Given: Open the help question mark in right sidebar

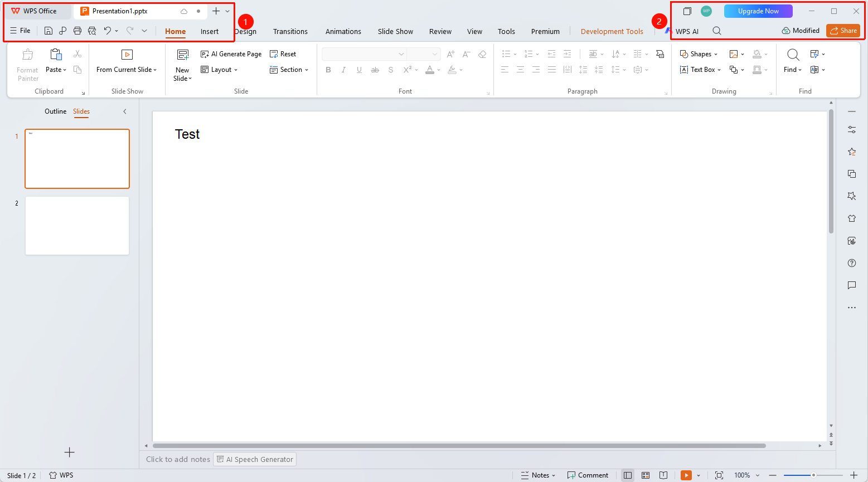Looking at the screenshot, I should [852, 263].
